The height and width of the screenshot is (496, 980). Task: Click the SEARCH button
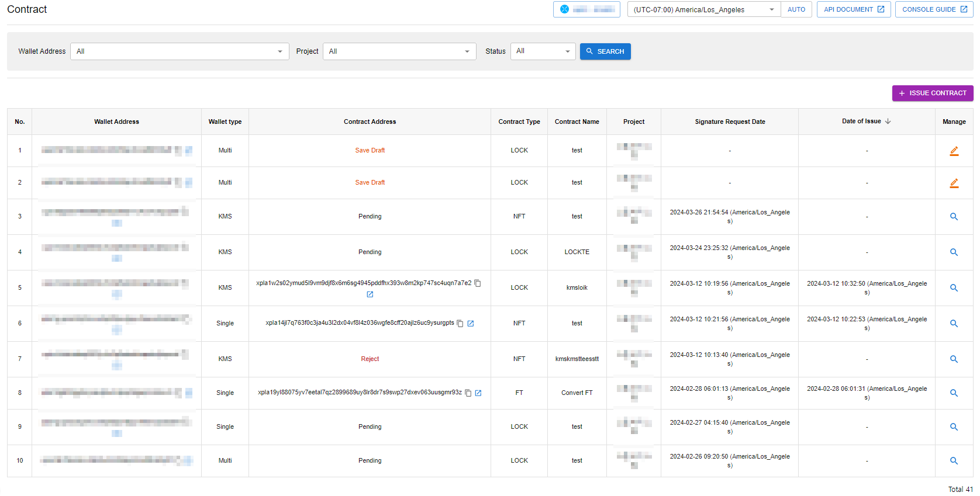tap(605, 51)
